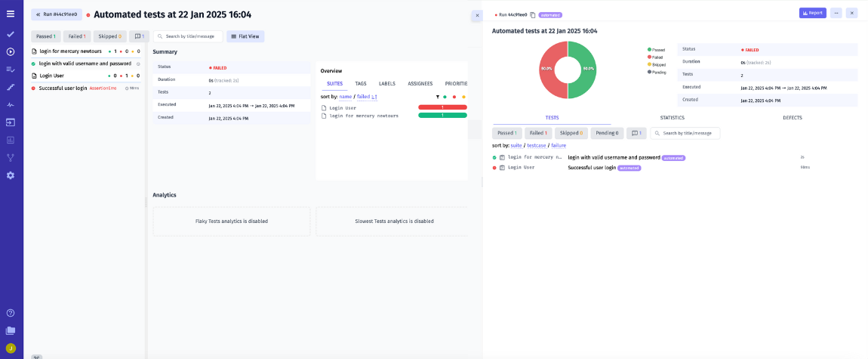Click the yellow user avatar J
Image resolution: width=868 pixels, height=359 pixels.
point(11,348)
